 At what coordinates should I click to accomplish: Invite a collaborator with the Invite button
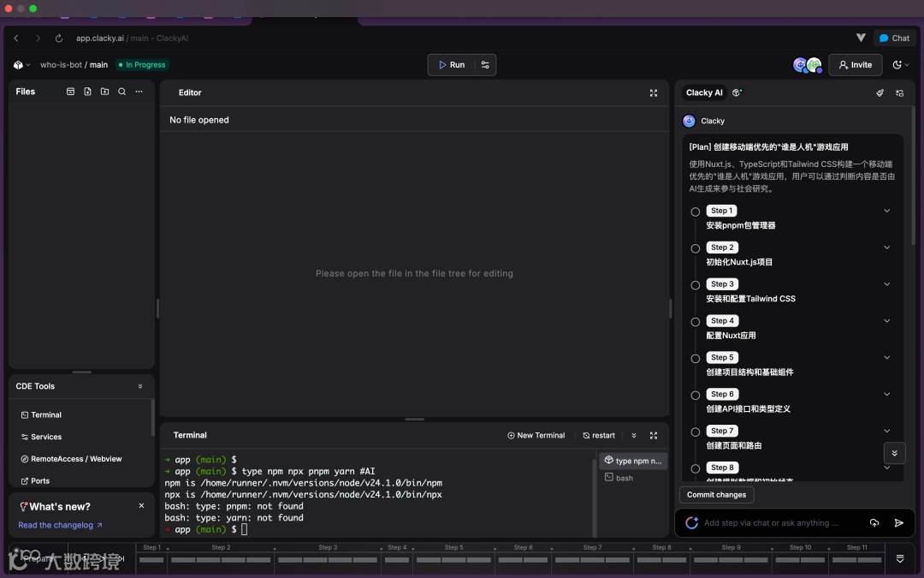855,65
